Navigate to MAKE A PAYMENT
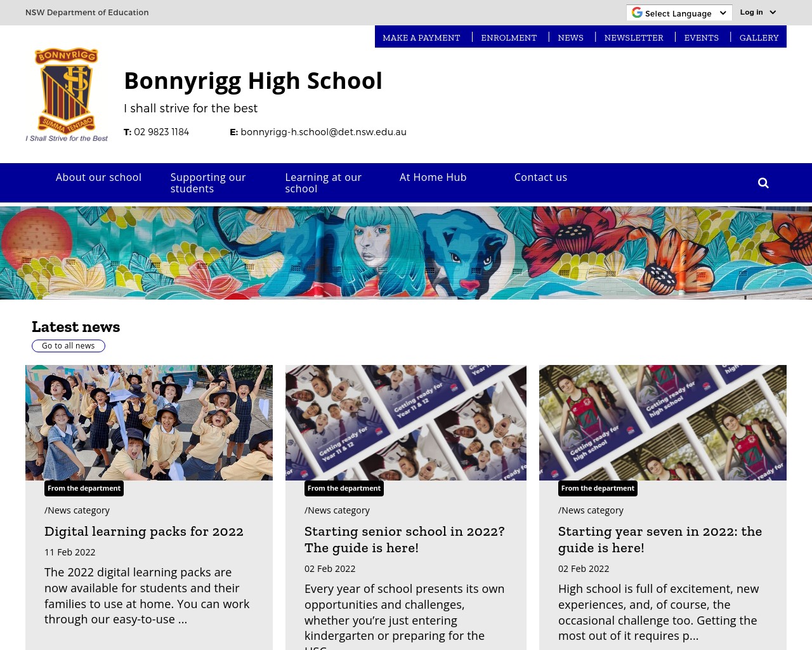 [x=421, y=37]
